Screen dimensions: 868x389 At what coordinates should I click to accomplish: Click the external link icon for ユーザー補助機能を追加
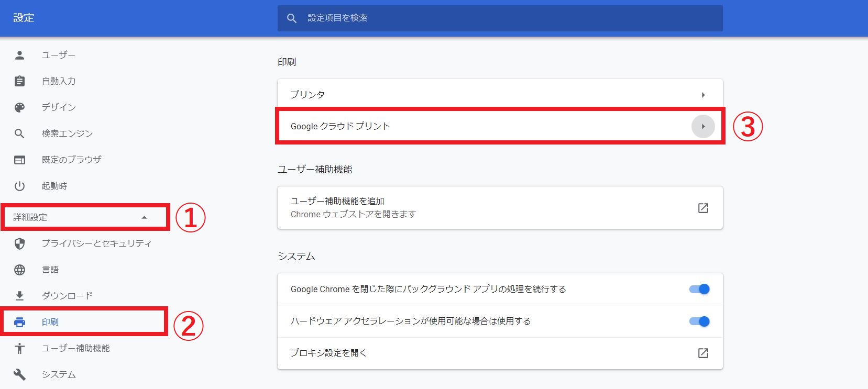(703, 208)
